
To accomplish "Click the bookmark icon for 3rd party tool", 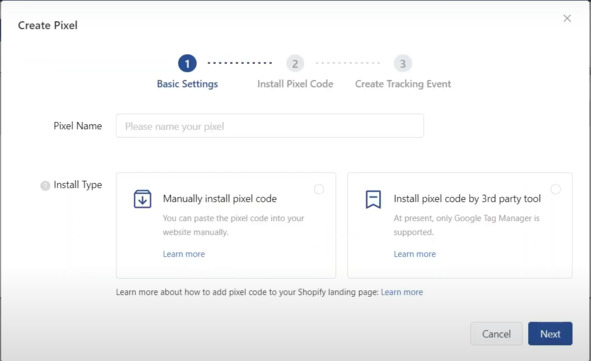I will (373, 199).
